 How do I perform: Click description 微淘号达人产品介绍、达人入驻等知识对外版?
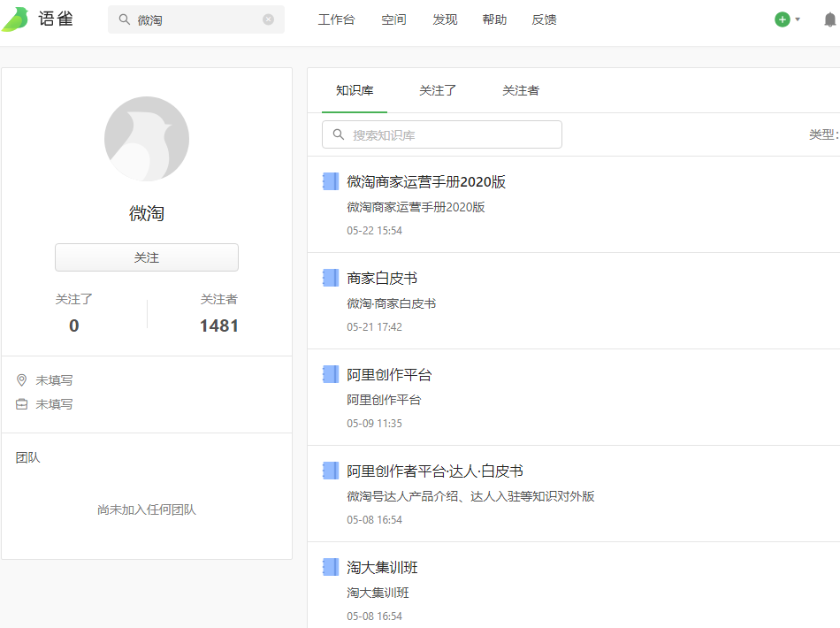471,497
